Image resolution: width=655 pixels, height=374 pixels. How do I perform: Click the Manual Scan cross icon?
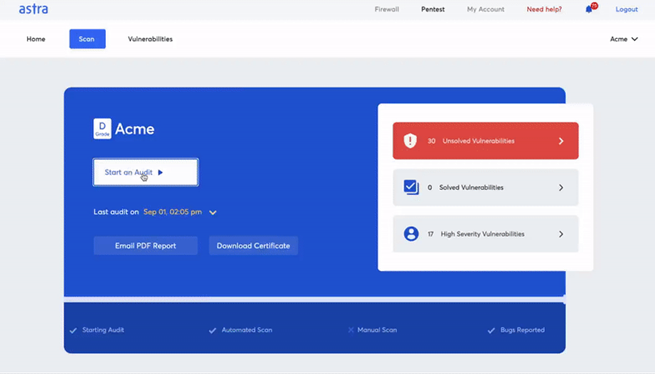[350, 330]
